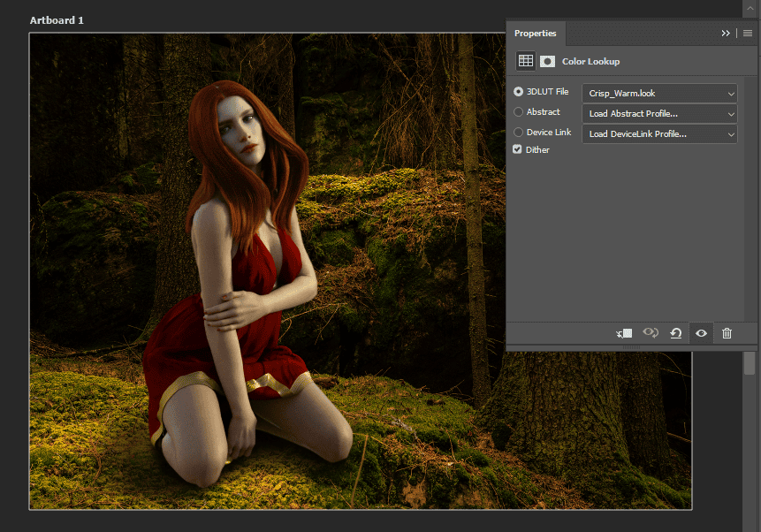Click the Artboard 1 label
Screen dimensions: 761x532
[x=57, y=19]
